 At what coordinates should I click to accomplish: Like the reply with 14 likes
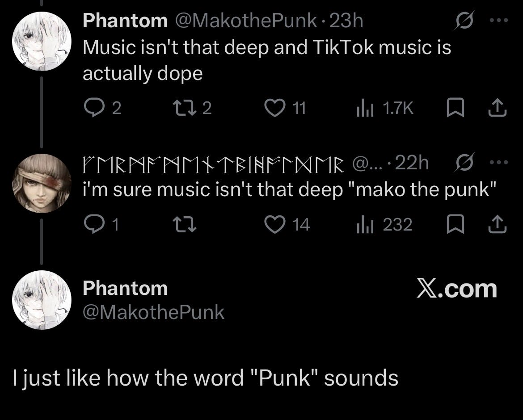287,224
